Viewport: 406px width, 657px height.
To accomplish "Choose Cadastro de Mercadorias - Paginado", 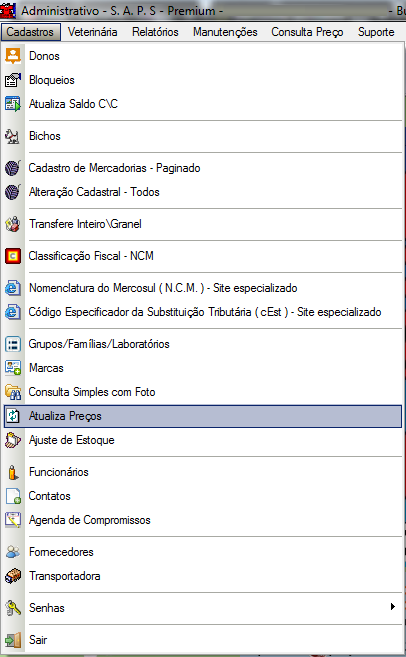I will coord(203,168).
